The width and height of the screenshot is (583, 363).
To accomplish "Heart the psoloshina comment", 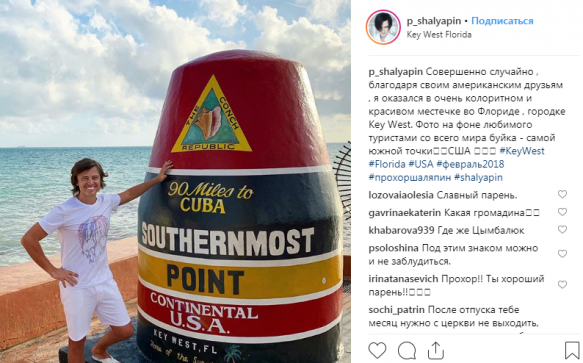I will point(562,254).
